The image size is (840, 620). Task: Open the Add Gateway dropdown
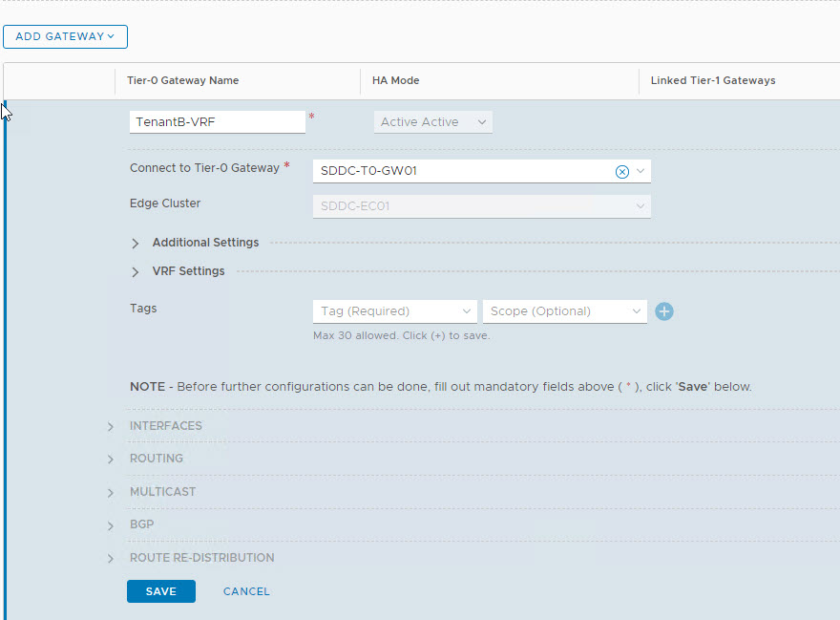point(65,36)
